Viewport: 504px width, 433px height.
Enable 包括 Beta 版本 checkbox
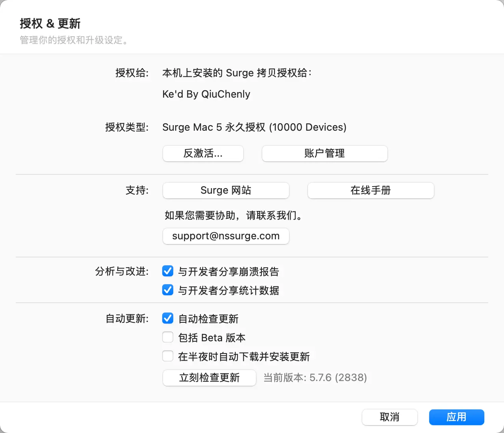pos(168,337)
